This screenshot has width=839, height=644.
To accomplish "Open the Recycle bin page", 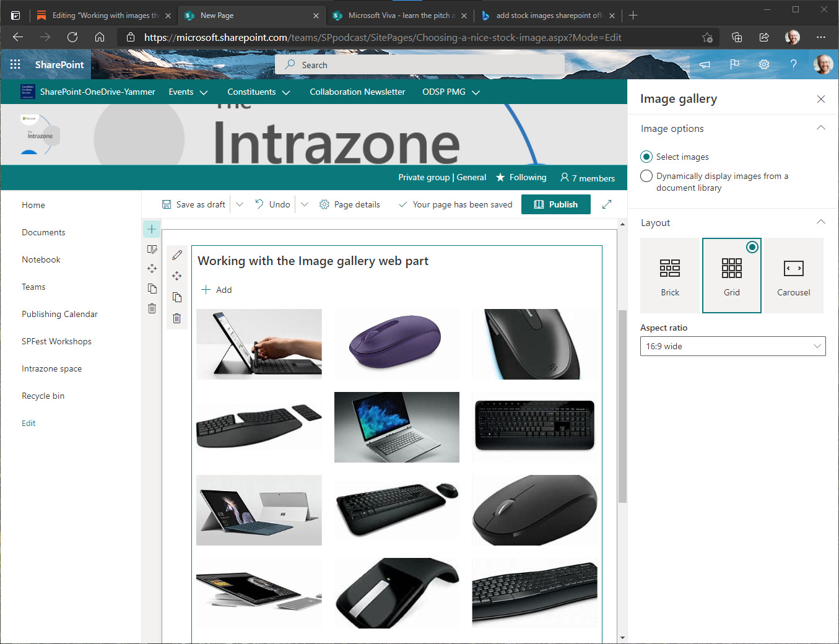I will pos(43,396).
